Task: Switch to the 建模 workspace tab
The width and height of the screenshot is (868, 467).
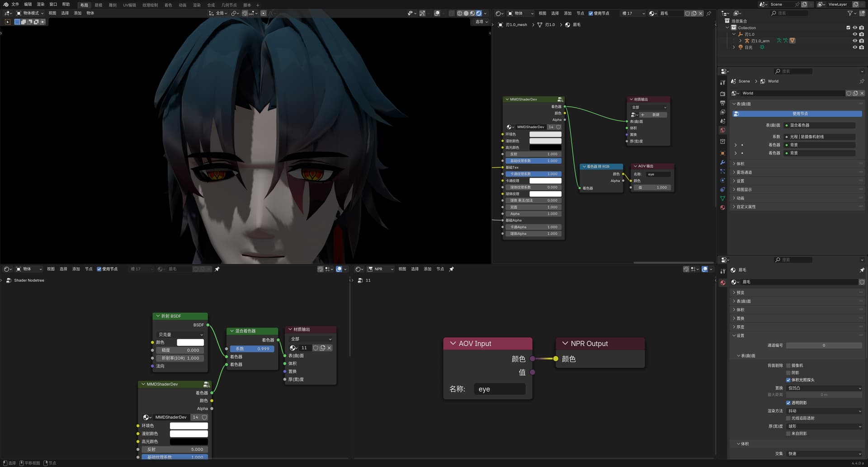Action: (x=99, y=5)
